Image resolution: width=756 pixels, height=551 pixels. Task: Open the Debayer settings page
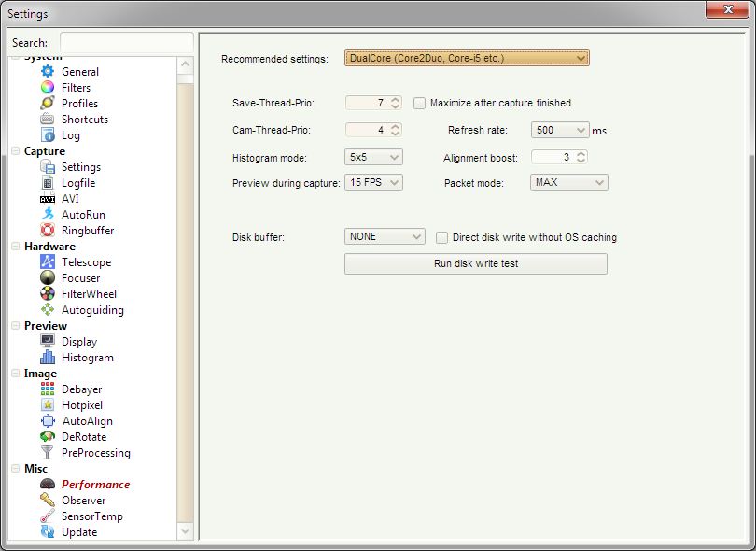pos(81,389)
